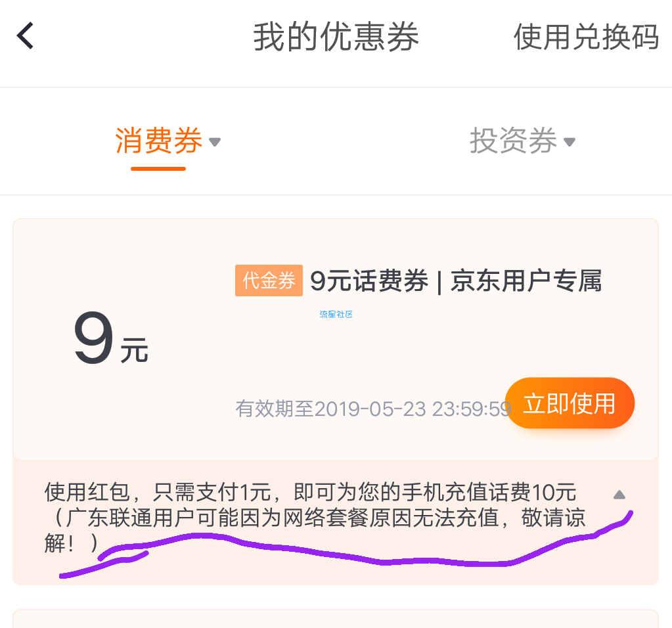
Task: Open the next coupon card at bottom
Action: tap(336, 619)
